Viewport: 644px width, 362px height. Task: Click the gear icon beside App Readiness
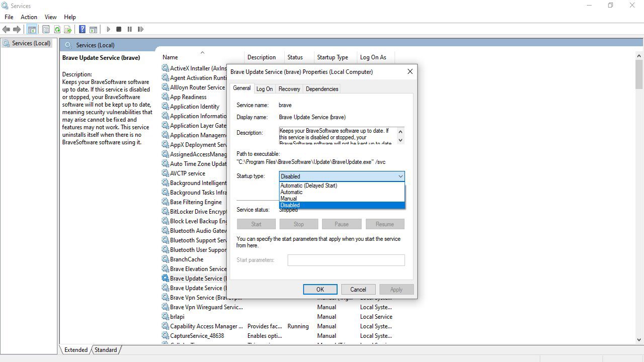pyautogui.click(x=166, y=97)
